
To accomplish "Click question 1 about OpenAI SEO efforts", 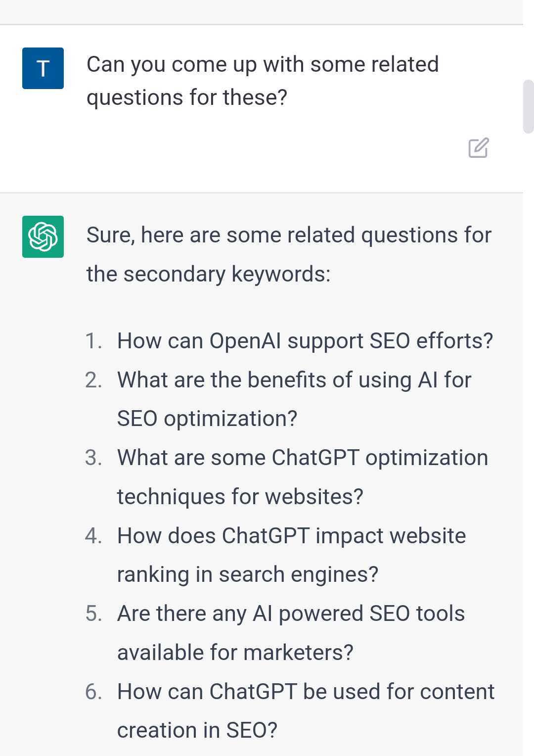I will click(x=305, y=341).
